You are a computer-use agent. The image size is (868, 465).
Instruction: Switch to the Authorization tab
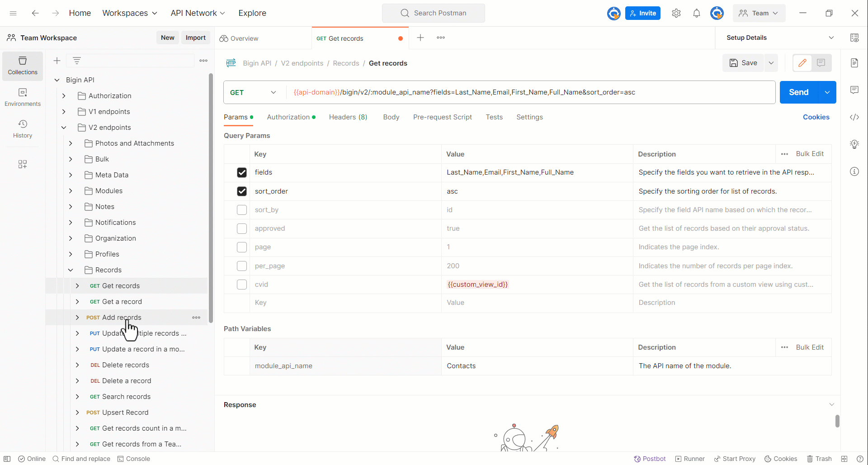pos(291,117)
